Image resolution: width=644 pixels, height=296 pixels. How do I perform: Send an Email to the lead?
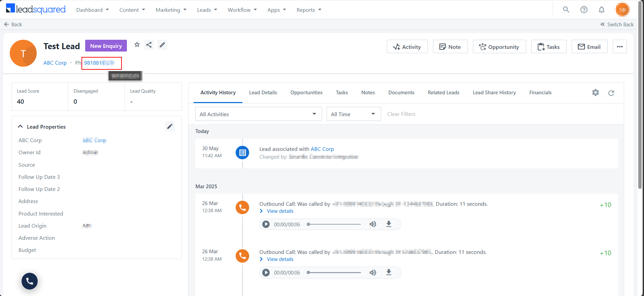point(589,46)
